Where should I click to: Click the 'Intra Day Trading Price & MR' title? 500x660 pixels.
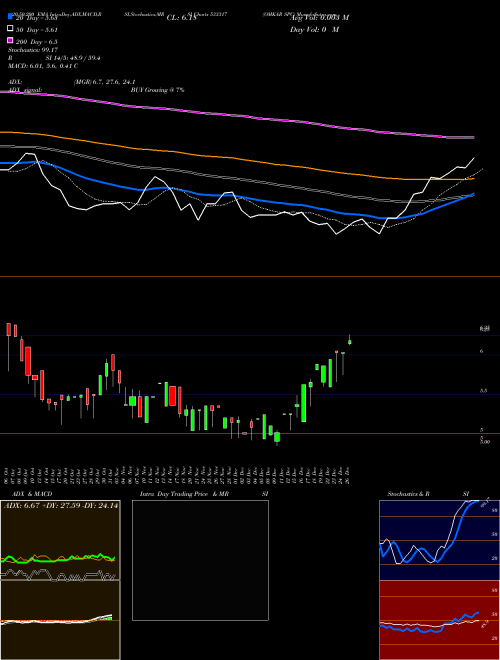184,494
